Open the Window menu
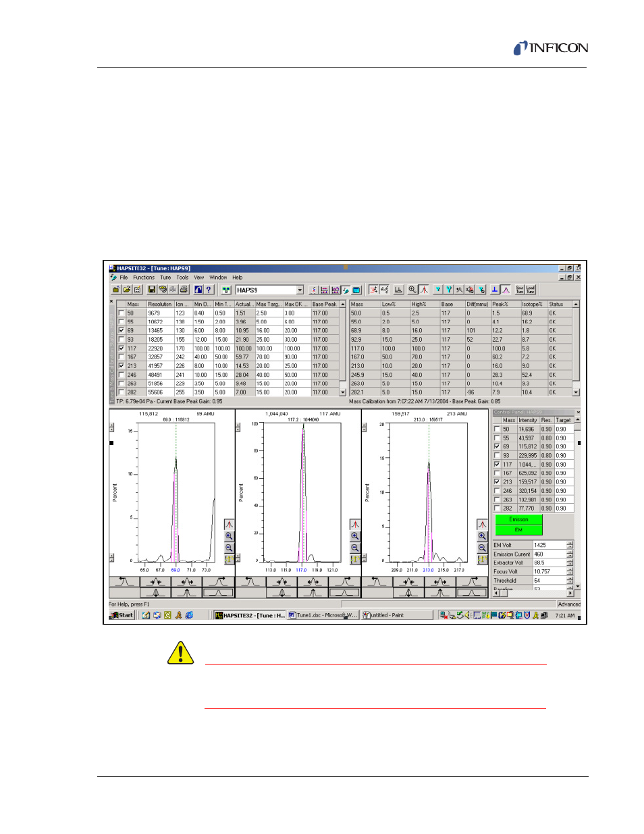The image size is (644, 834). pos(218,278)
